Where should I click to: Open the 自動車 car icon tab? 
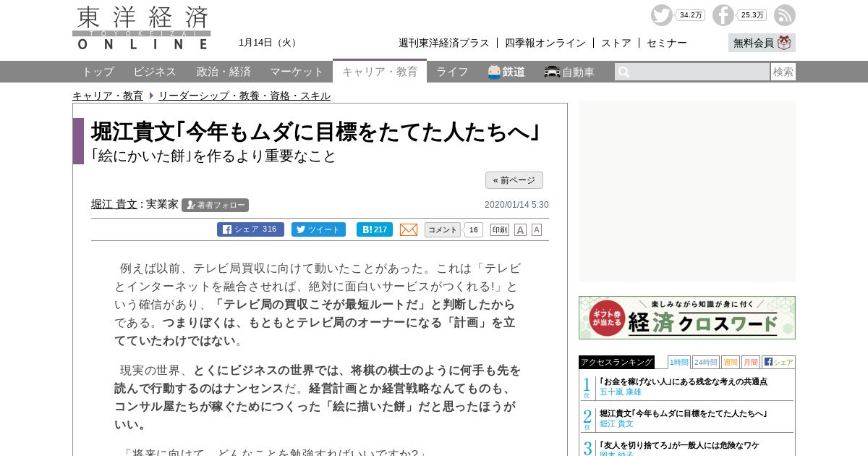coord(569,72)
